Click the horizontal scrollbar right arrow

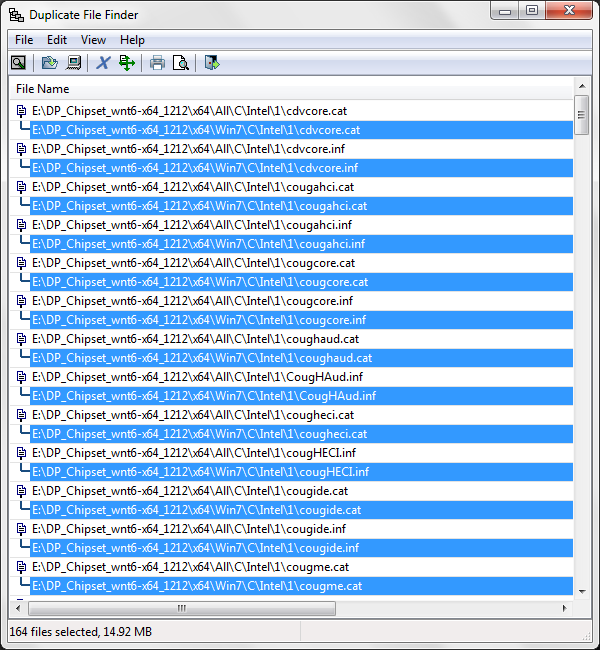[566, 607]
